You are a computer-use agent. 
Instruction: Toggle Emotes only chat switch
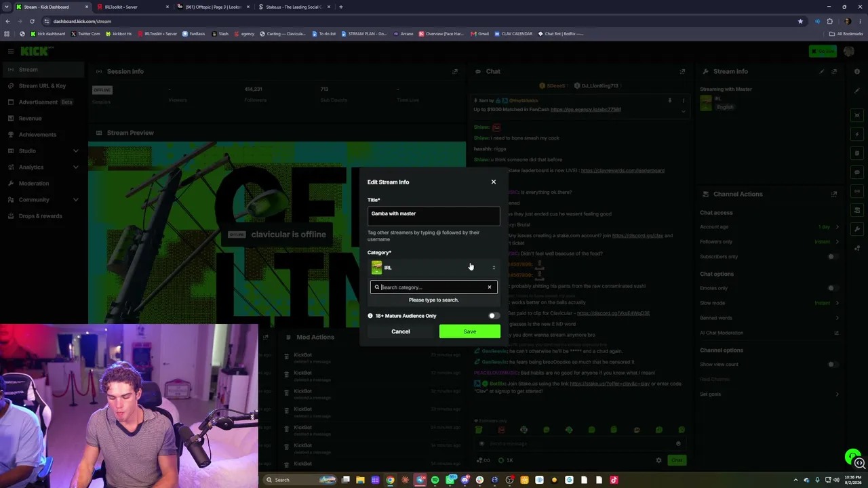point(831,288)
